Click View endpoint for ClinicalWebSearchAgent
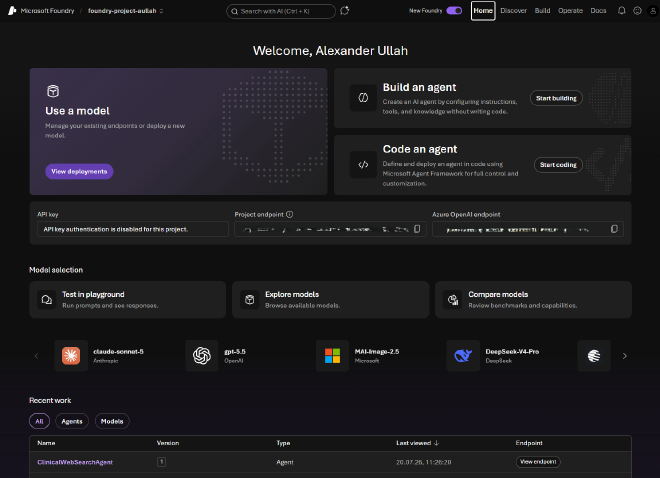Screen dimensions: 660x478 click(x=538, y=462)
